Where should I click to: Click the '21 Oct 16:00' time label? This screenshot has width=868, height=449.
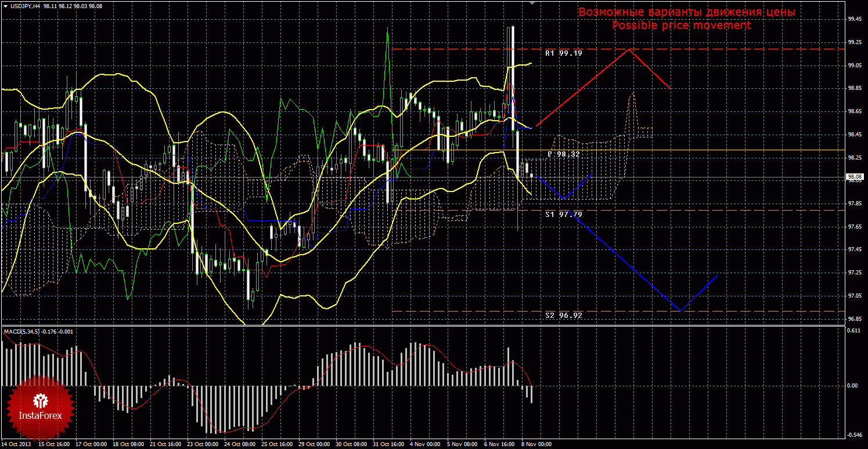166,445
